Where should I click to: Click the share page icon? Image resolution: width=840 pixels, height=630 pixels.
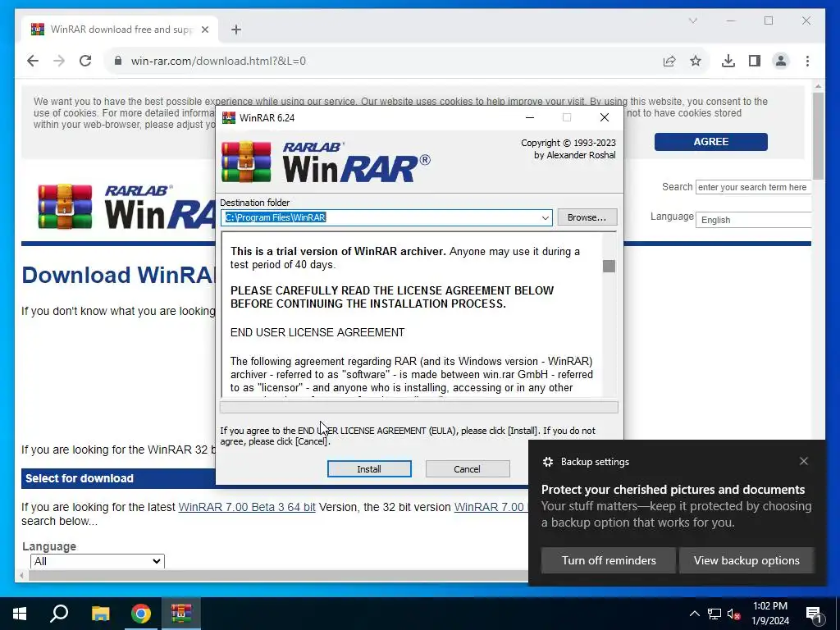coord(669,61)
